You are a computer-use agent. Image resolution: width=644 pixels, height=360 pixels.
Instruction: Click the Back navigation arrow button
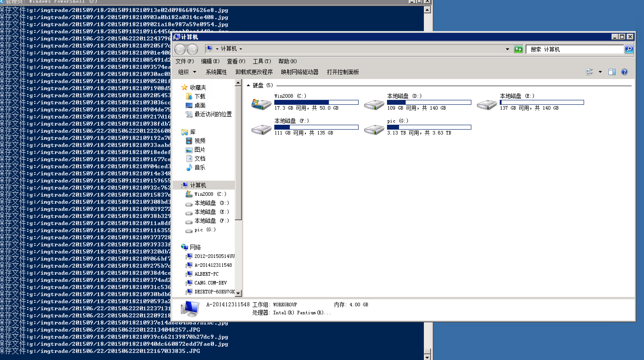(x=180, y=49)
